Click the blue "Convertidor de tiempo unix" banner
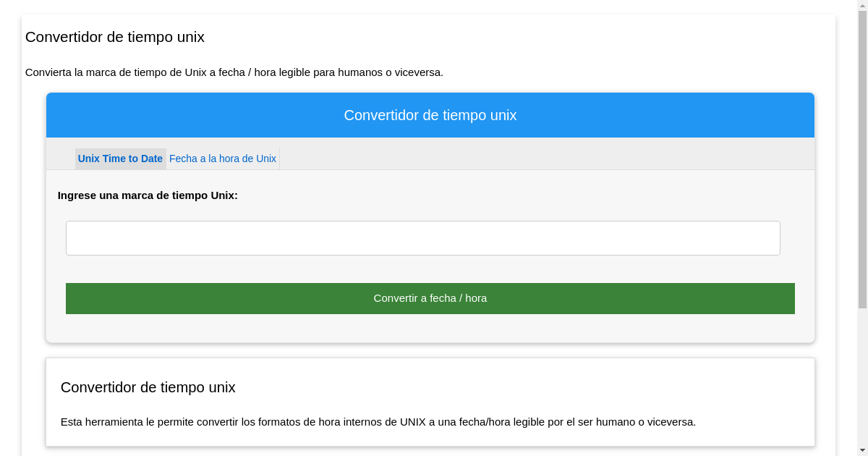This screenshot has width=868, height=456. click(430, 114)
